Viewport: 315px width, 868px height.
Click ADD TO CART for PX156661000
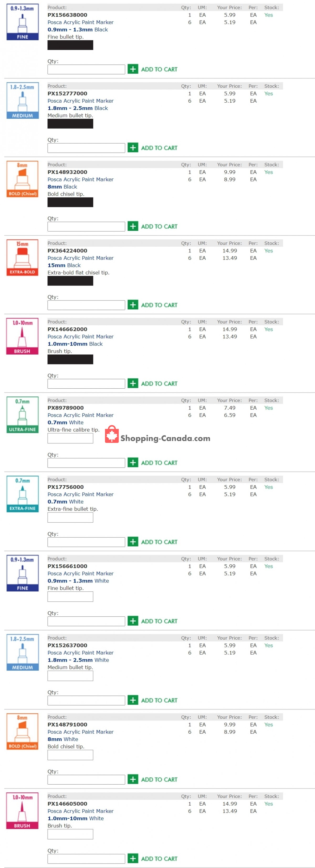[x=153, y=621]
